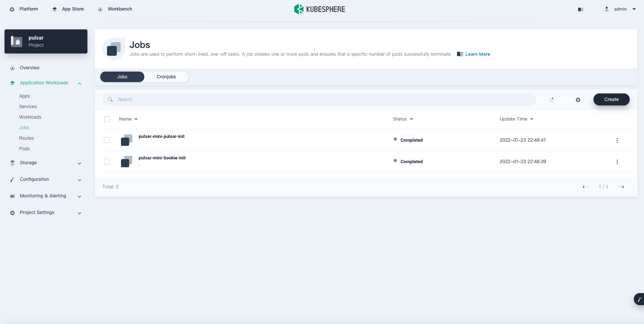Click the Overview sidebar icon
Viewport: 644px width, 324px height.
tap(12, 68)
